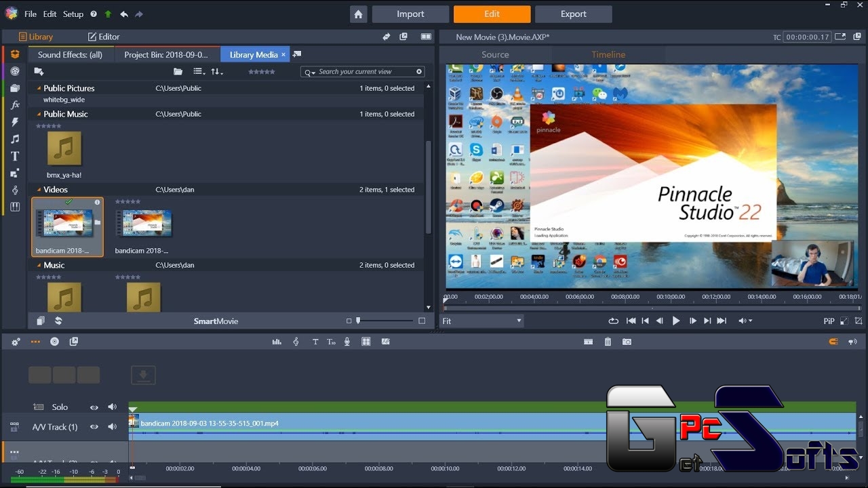Open the Fit zoom dropdown in preview
The width and height of the screenshot is (868, 488).
(482, 321)
